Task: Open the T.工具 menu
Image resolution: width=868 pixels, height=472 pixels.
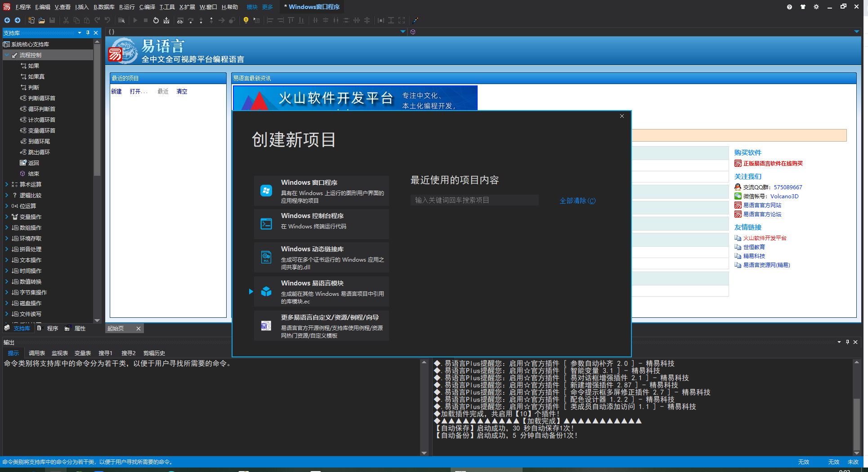Action: (x=167, y=7)
